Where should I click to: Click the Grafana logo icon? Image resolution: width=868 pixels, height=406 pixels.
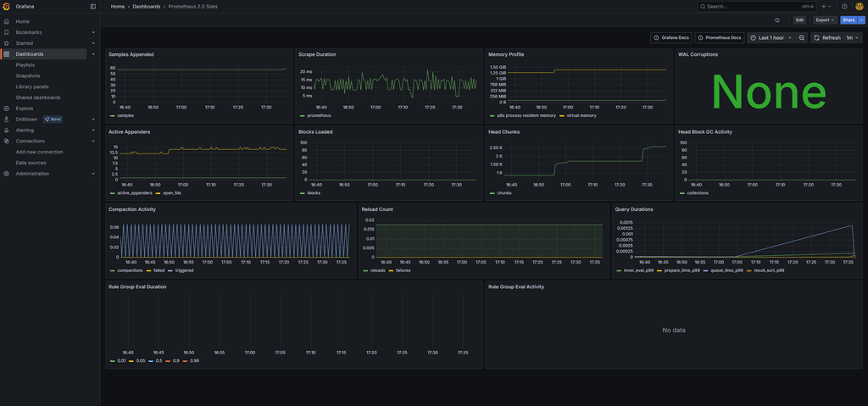point(7,6)
